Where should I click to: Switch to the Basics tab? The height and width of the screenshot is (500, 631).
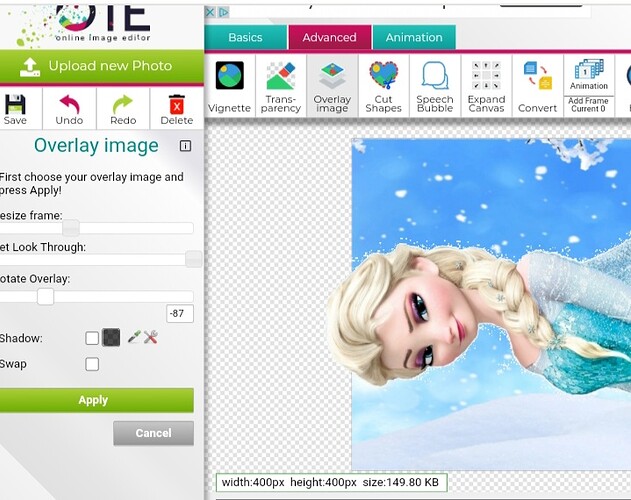click(x=245, y=37)
